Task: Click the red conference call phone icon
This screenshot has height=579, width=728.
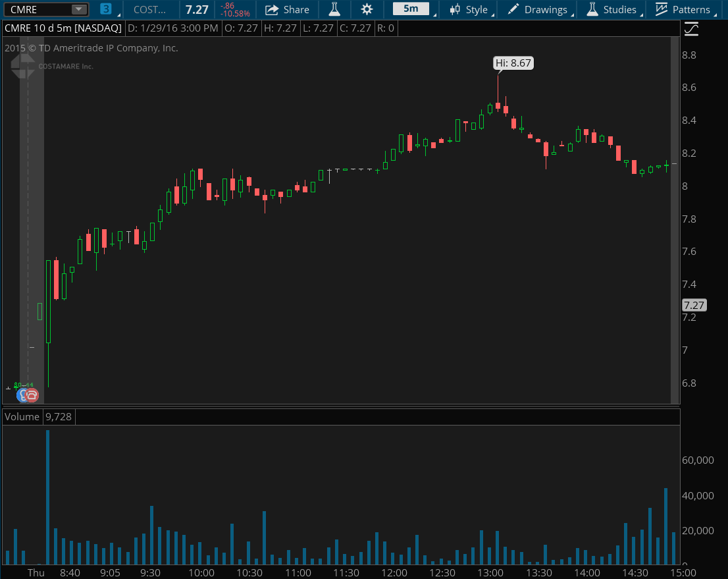Action: 32,395
